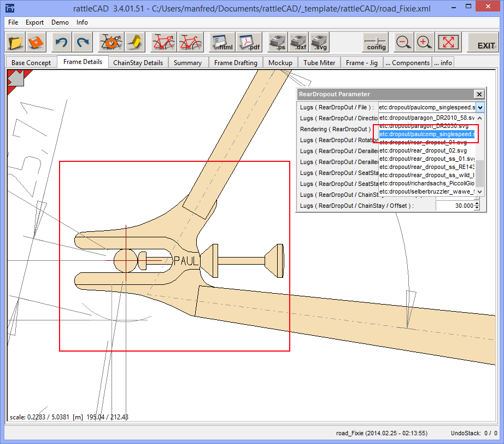Screen dimensions: 504x444
Task: Choose rear_dropout_ss_RE143 option
Action: click(x=427, y=167)
